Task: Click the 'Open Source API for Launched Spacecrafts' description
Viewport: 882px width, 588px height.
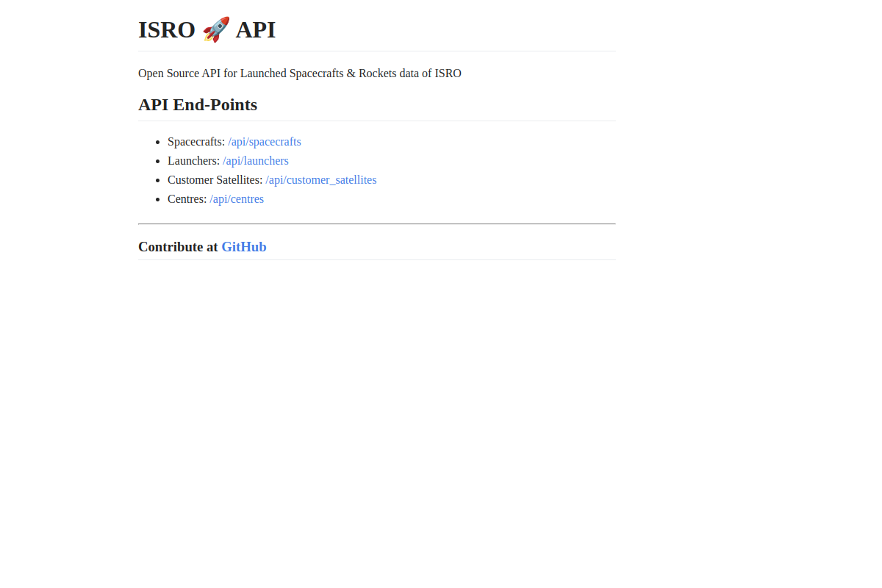Action: [x=300, y=73]
